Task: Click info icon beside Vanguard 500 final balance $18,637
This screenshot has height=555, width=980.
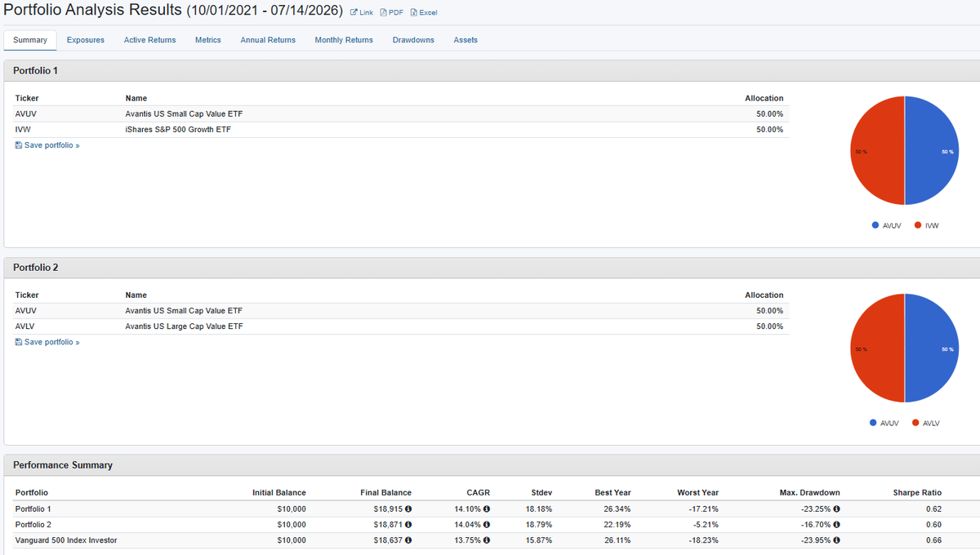Action: (408, 539)
